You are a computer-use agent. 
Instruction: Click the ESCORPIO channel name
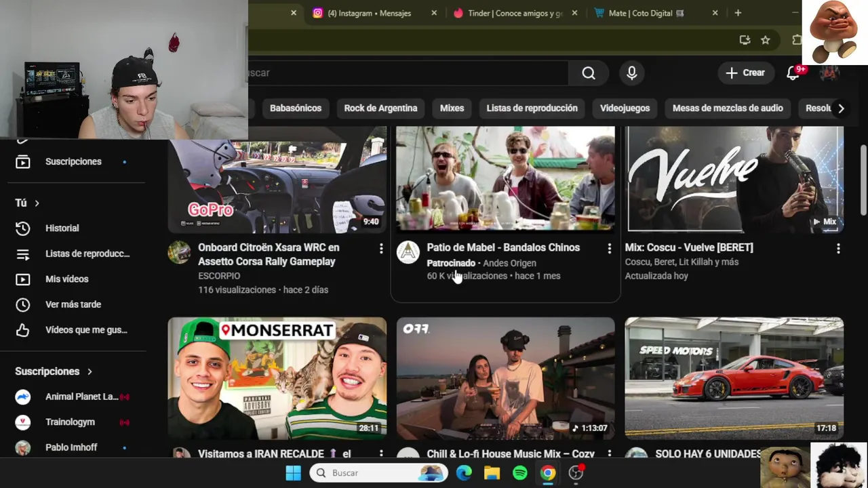tap(219, 276)
